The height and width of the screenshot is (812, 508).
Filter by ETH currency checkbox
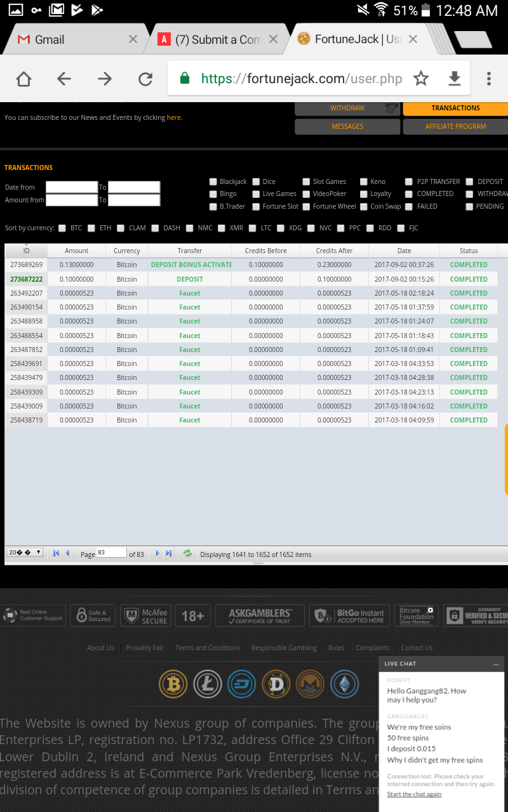pos(91,228)
